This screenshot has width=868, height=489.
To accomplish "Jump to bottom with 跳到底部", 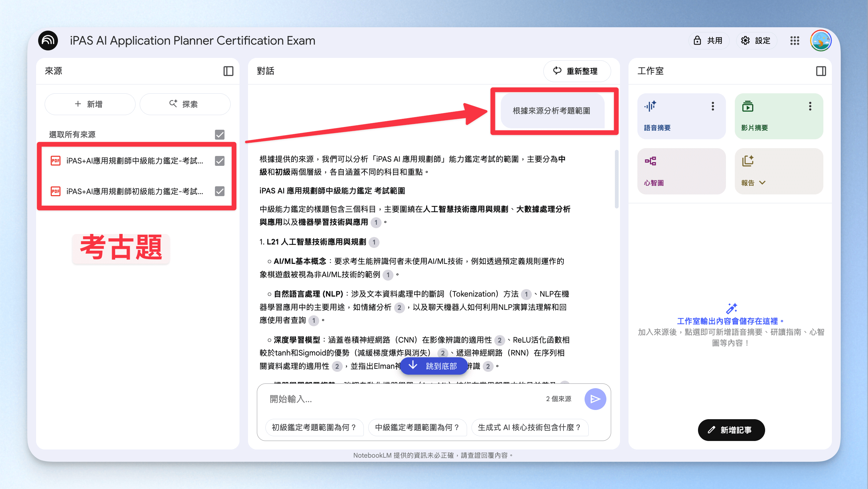I will (433, 366).
